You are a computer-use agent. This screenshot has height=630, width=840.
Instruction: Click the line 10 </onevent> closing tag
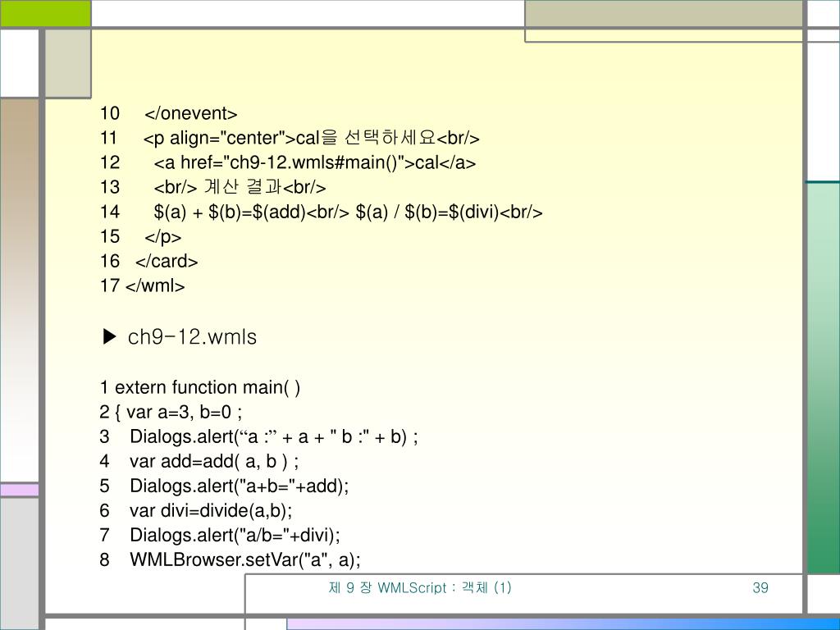point(169,113)
